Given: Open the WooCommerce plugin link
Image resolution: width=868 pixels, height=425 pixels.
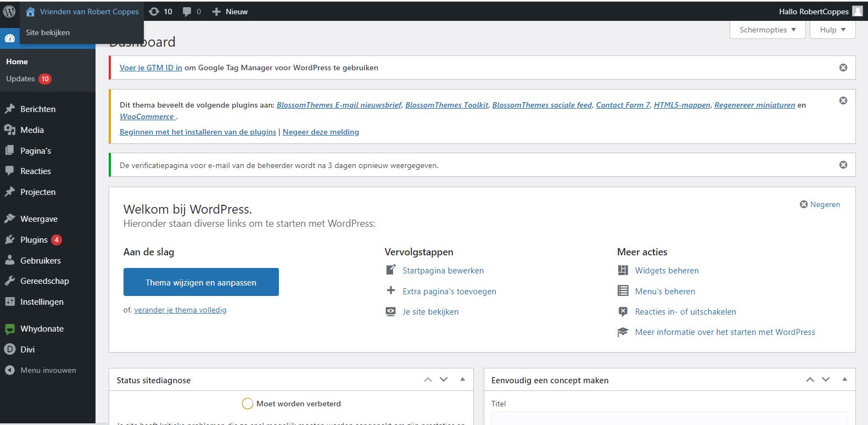Looking at the screenshot, I should click(x=147, y=116).
